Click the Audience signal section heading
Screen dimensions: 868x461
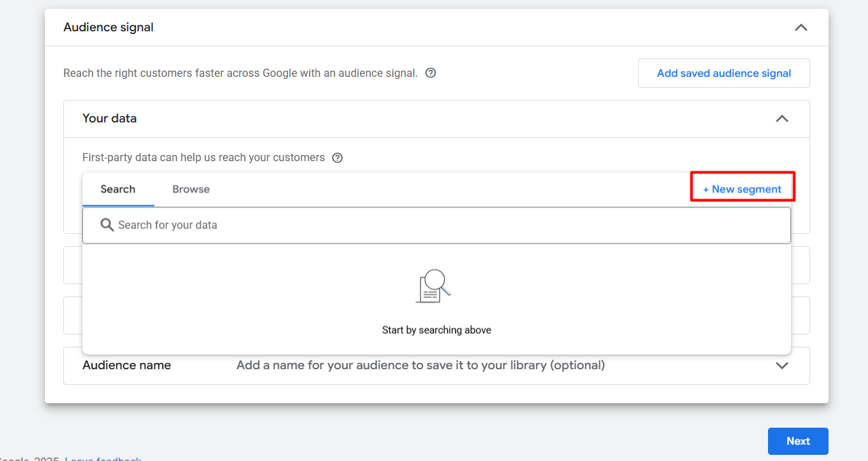coord(108,27)
